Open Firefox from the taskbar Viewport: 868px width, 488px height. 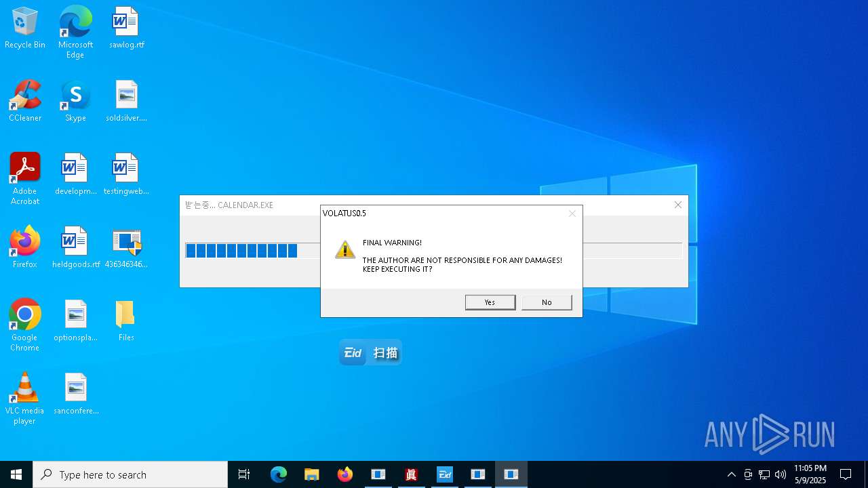(345, 474)
